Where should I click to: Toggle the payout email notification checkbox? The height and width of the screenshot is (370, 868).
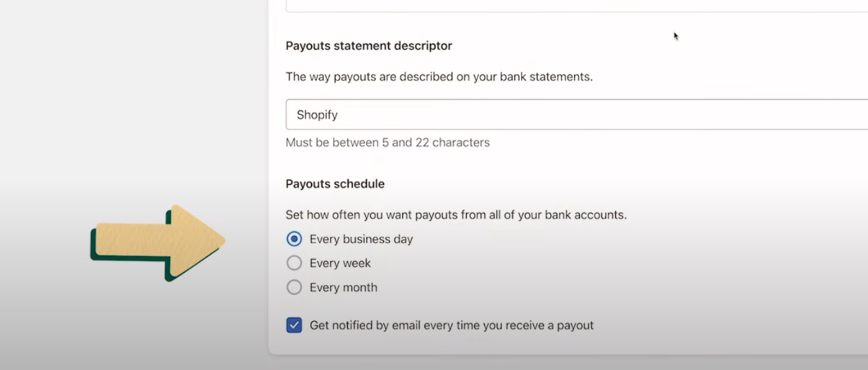coord(294,325)
